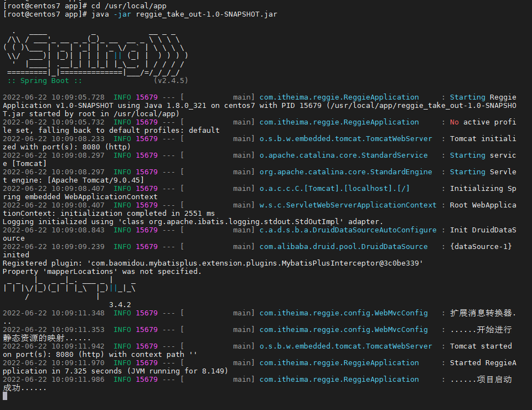Click the (v2.4.5) version text
The image size is (532, 410).
(x=171, y=81)
